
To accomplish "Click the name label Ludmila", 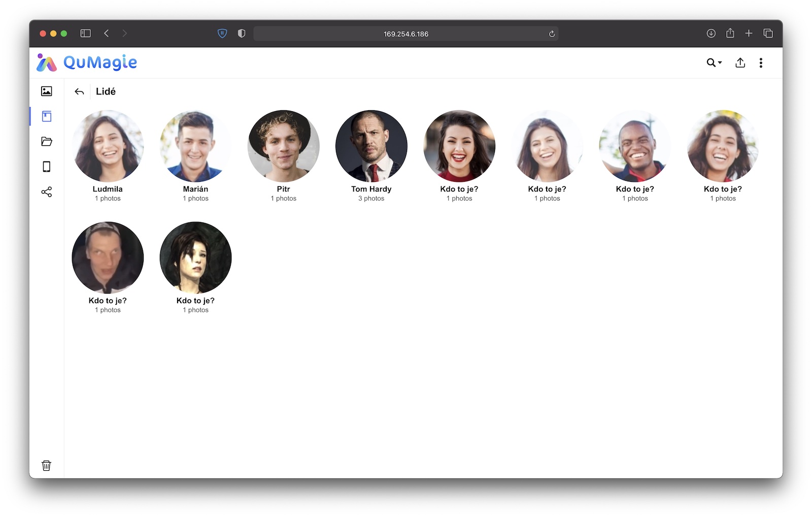I will point(108,189).
